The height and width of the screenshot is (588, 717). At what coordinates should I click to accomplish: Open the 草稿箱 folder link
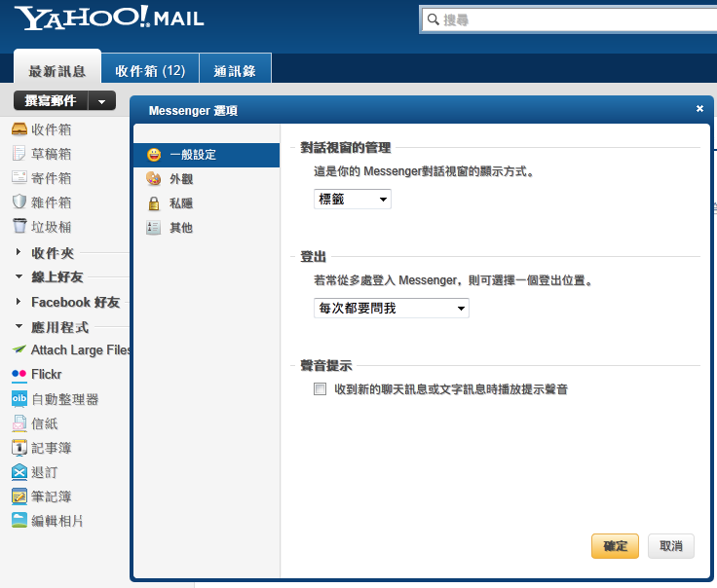(52, 154)
